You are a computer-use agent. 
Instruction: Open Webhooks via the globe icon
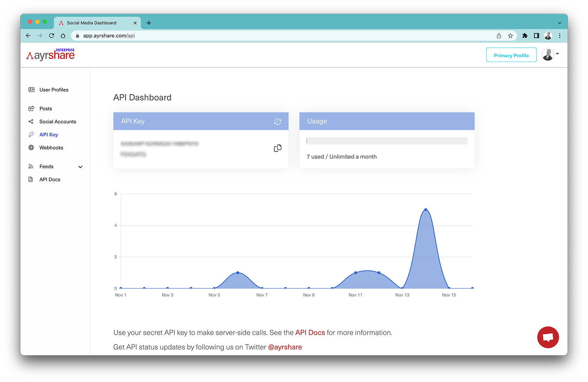[31, 147]
